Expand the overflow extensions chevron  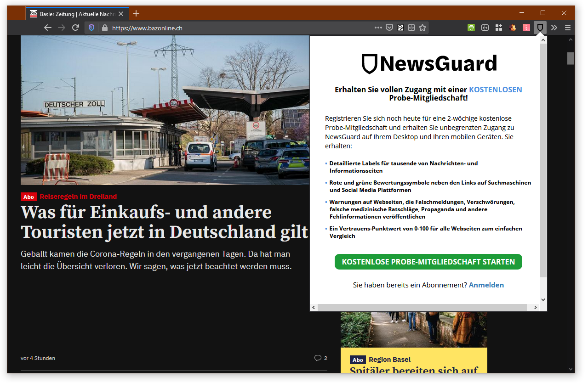click(x=554, y=28)
